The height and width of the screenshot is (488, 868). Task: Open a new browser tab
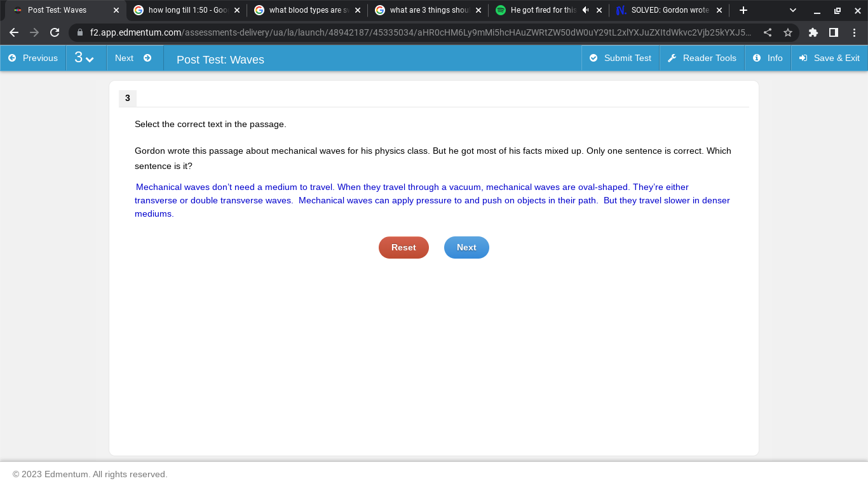(743, 10)
